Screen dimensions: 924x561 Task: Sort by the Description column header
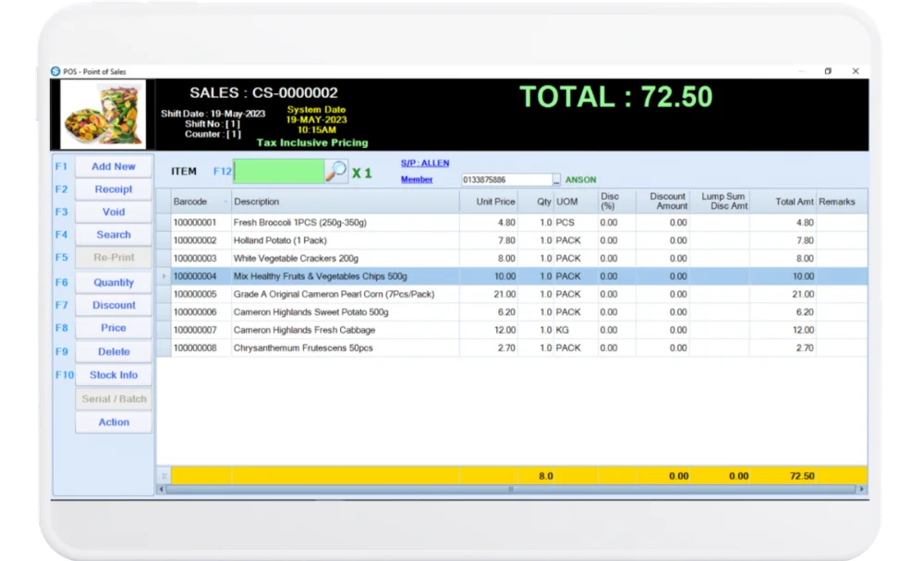(345, 201)
